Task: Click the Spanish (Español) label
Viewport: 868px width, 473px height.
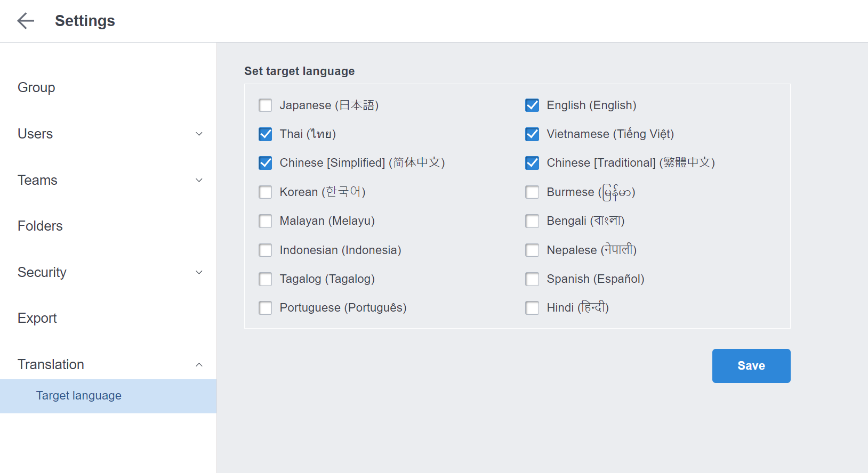Action: [x=596, y=279]
